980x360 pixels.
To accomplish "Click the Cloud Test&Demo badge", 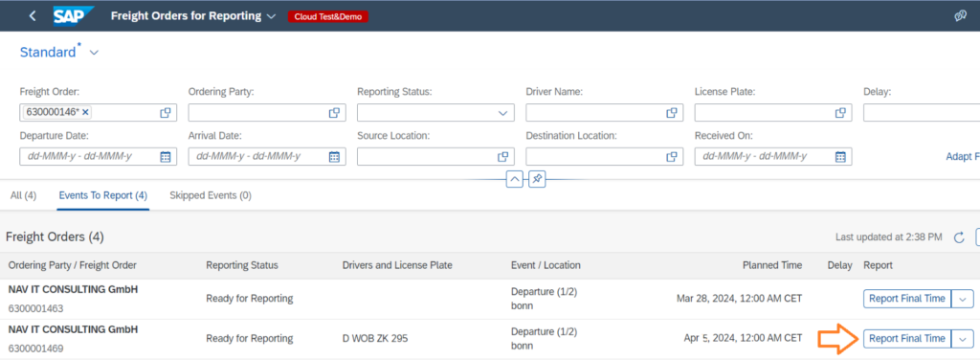I will click(328, 17).
